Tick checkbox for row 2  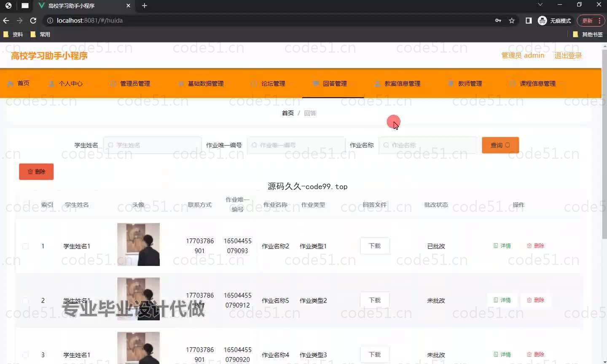click(x=25, y=300)
